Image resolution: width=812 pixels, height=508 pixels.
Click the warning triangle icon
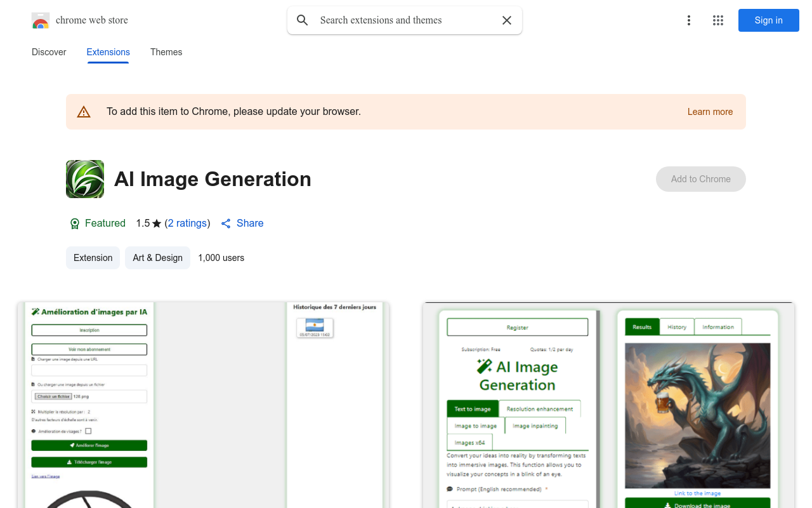pyautogui.click(x=84, y=112)
